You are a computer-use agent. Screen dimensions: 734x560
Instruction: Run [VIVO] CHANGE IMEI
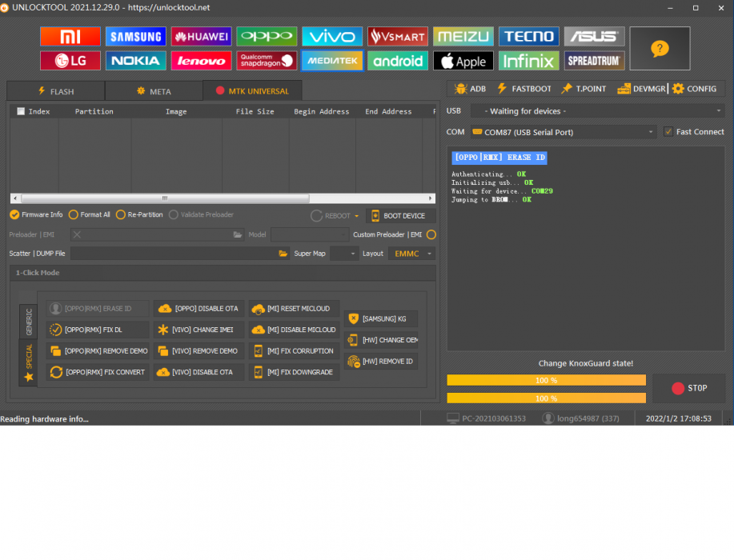point(199,330)
